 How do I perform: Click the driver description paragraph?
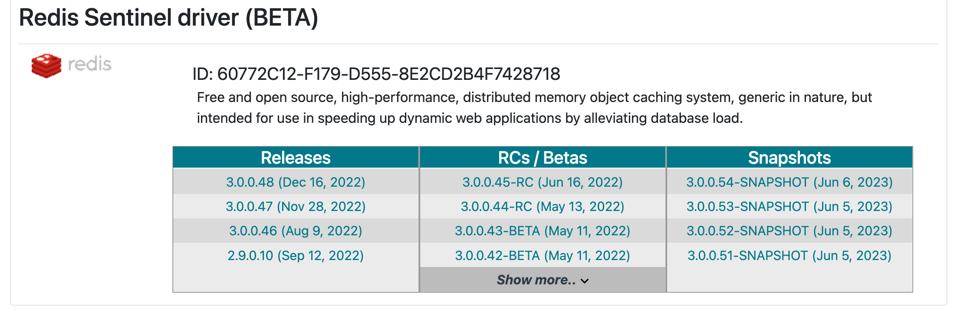[534, 108]
